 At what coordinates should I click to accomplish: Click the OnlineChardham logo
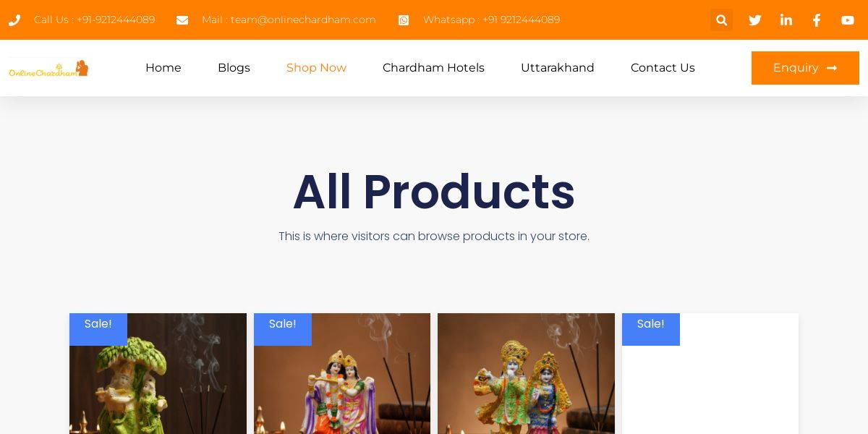click(48, 68)
